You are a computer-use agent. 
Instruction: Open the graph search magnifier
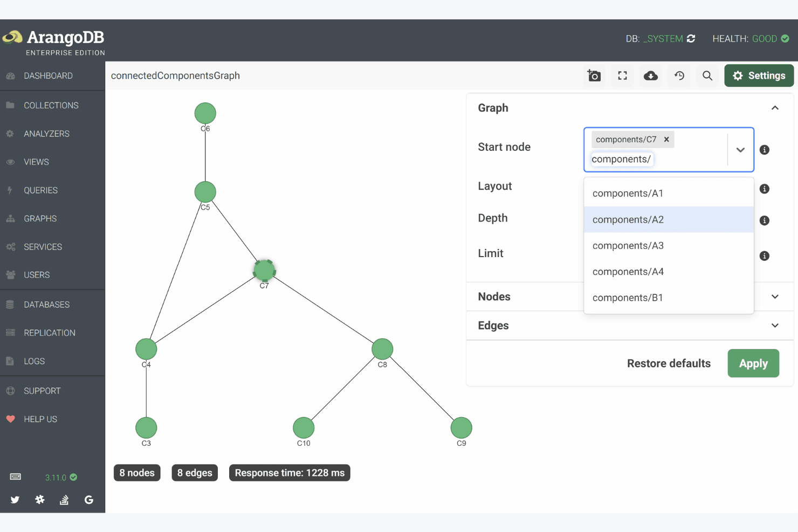(x=707, y=75)
